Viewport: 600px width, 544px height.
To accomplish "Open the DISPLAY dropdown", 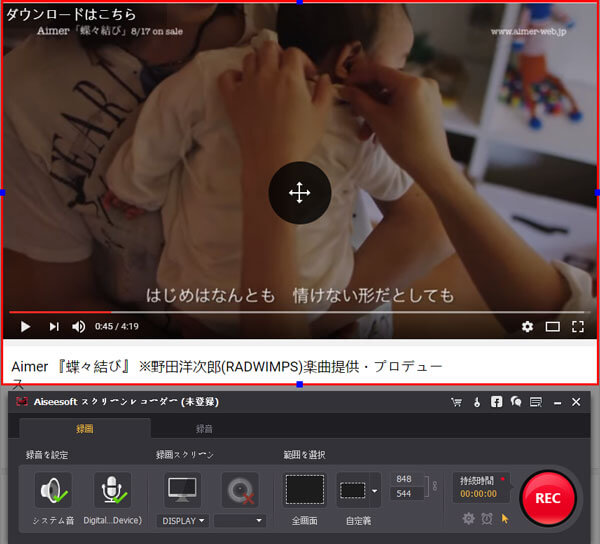I will (x=183, y=521).
